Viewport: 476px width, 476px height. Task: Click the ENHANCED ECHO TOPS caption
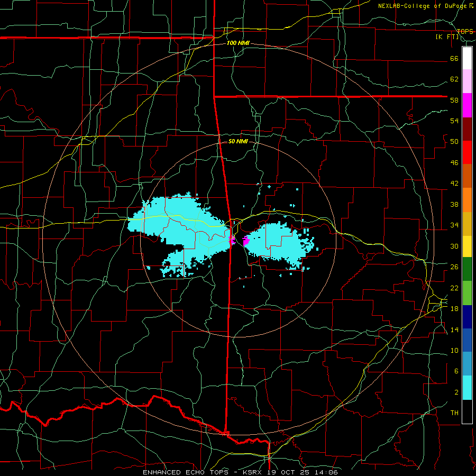(186, 472)
